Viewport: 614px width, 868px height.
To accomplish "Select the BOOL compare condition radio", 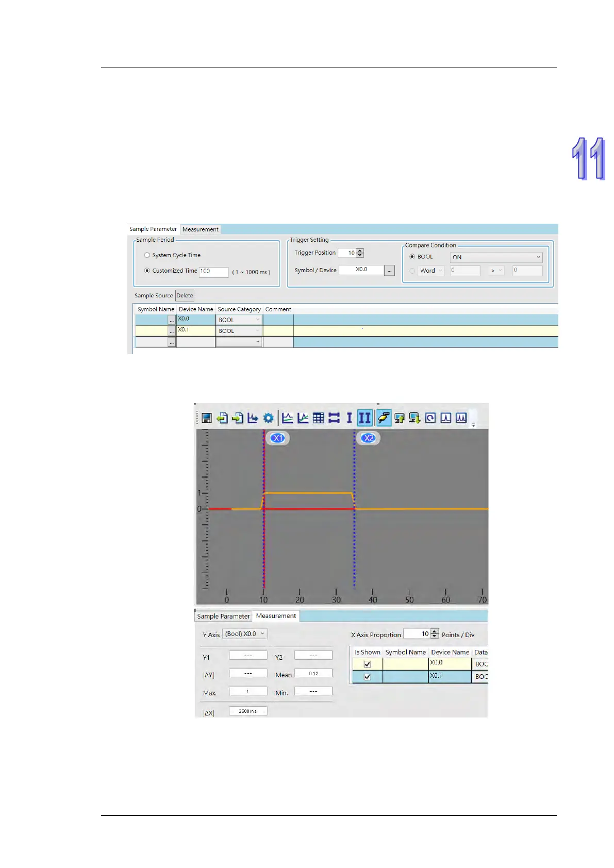I will click(412, 257).
